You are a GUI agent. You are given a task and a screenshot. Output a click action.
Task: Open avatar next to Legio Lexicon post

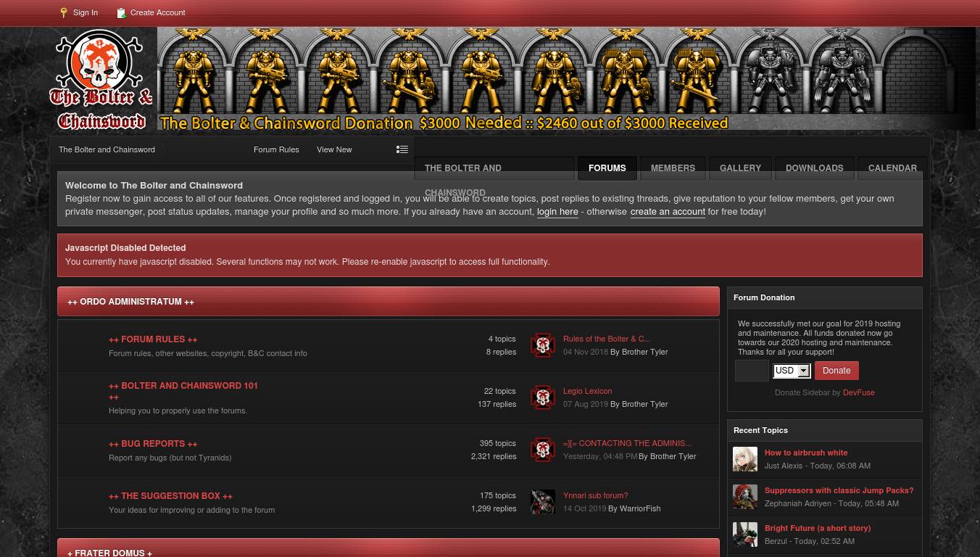543,397
